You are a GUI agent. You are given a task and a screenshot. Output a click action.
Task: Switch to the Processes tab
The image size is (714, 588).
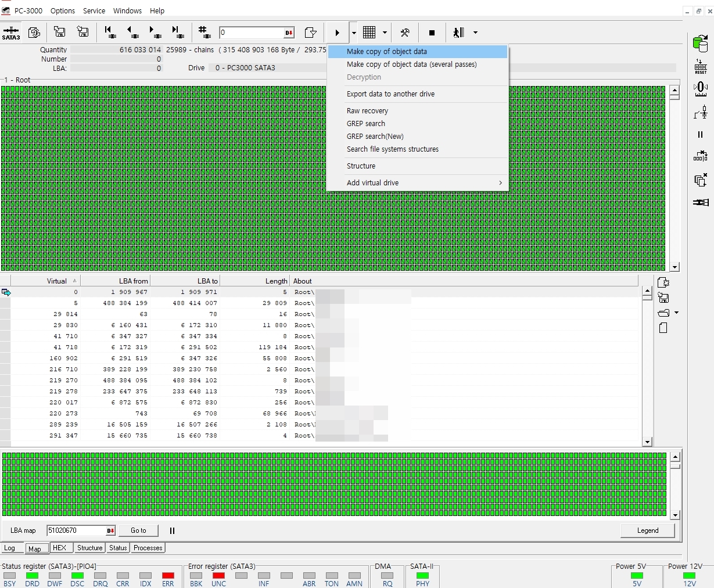click(148, 548)
